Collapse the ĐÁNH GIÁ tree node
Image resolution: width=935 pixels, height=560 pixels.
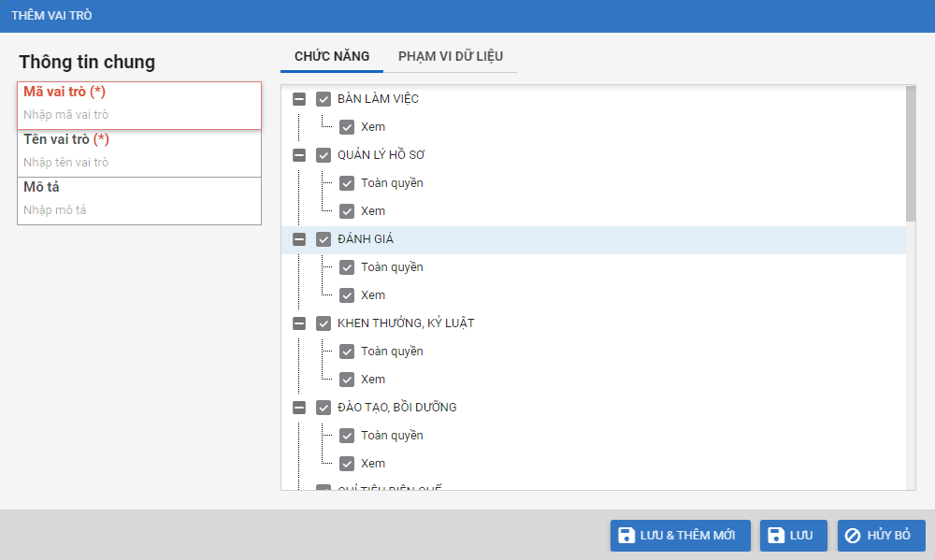299,239
